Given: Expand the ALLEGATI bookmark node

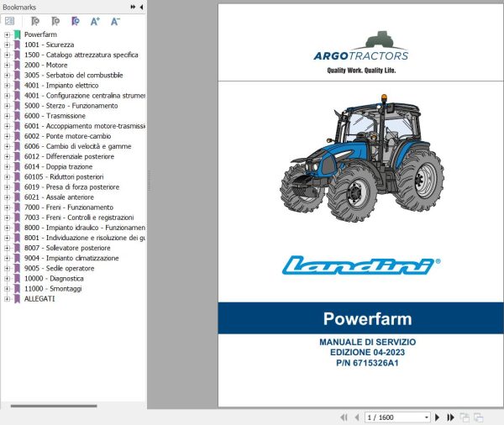Looking at the screenshot, I should pos(7,299).
